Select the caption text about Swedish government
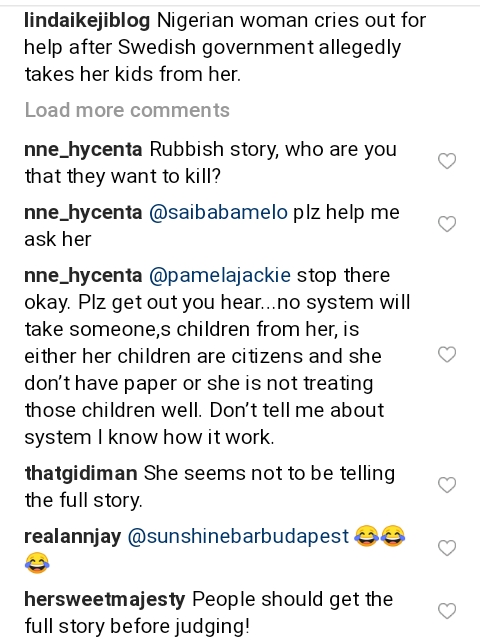480x640 pixels. point(225,47)
